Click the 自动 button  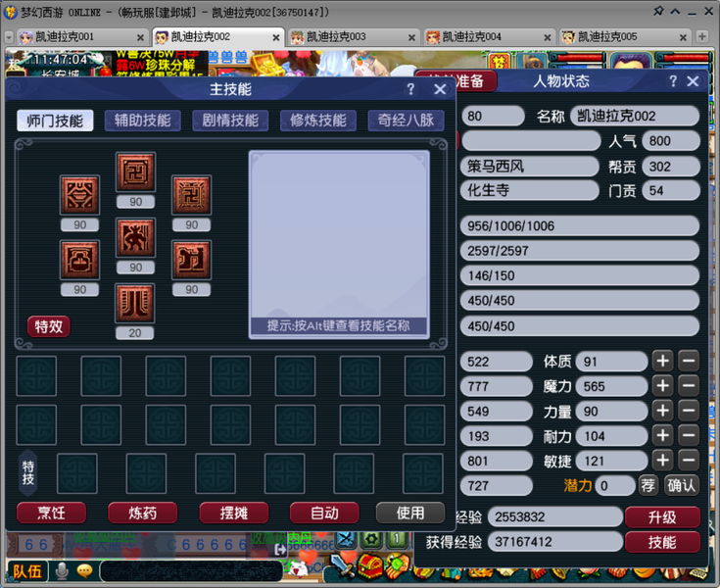[x=324, y=513]
